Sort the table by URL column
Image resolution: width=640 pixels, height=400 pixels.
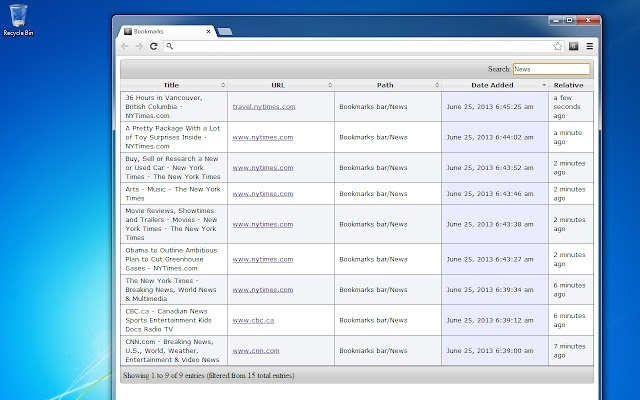[278, 85]
